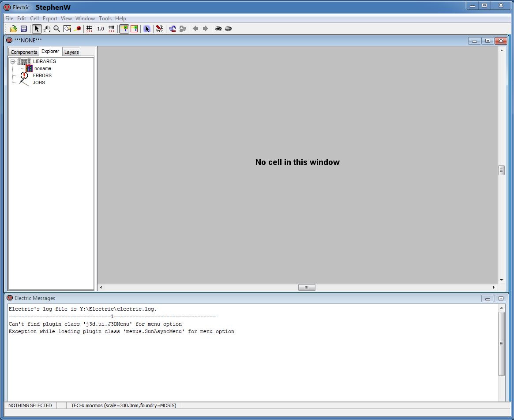
Task: Click the JOBS pickaxe icon
Action: pyautogui.click(x=24, y=82)
